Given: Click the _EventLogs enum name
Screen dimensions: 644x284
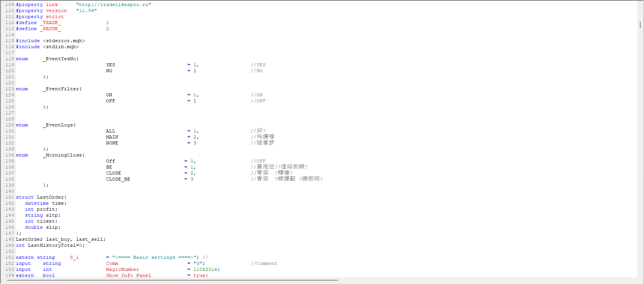Looking at the screenshot, I should click(x=58, y=125).
